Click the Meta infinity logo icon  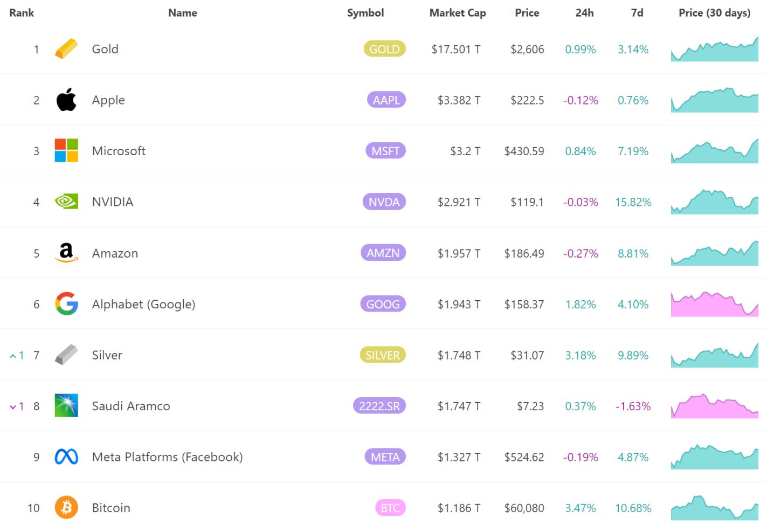coord(66,457)
